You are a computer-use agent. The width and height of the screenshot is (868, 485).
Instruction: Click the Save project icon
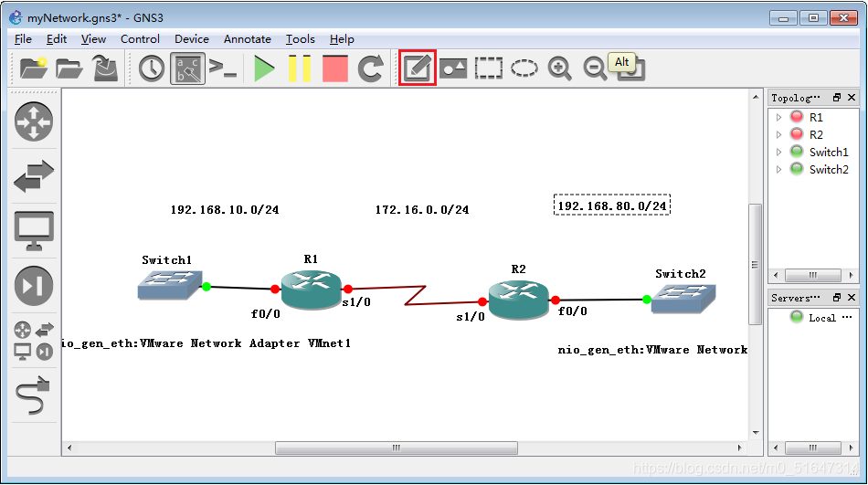(x=105, y=69)
